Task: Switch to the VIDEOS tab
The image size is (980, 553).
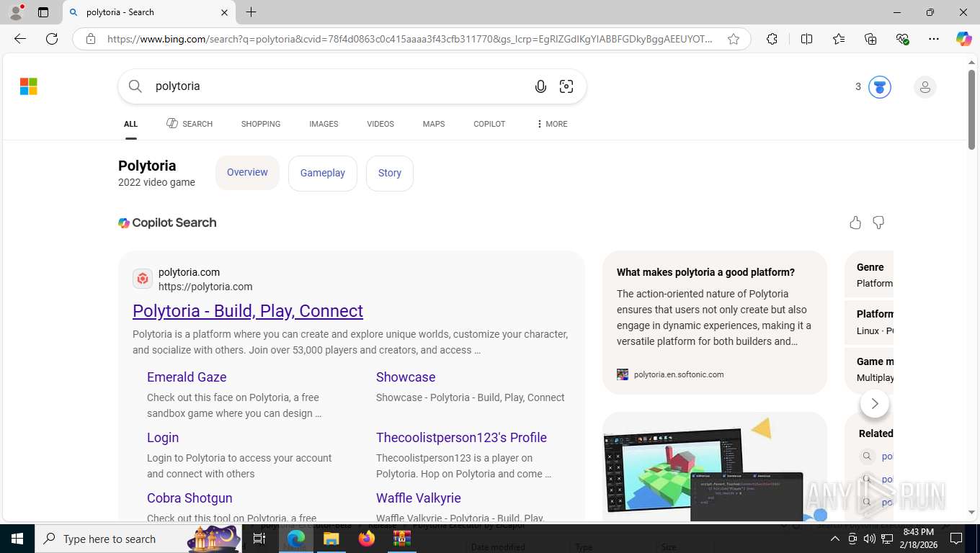Action: pyautogui.click(x=380, y=124)
